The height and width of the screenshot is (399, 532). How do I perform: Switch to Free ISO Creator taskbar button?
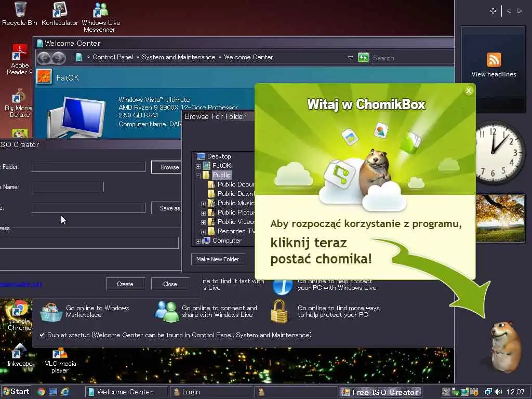click(381, 392)
